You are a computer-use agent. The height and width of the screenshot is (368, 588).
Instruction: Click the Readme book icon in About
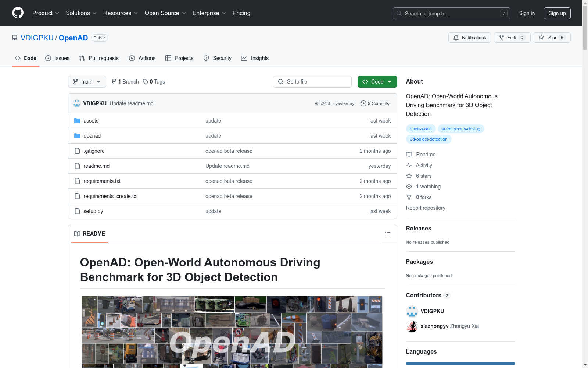click(x=409, y=155)
